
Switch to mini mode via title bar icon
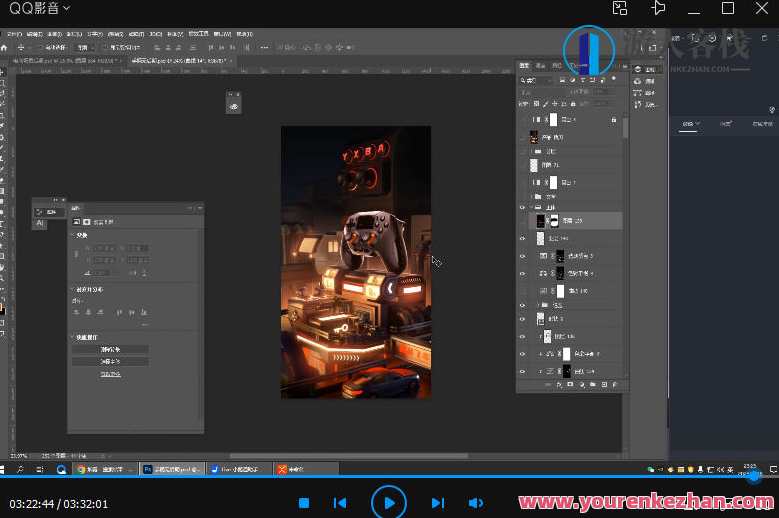pyautogui.click(x=620, y=8)
